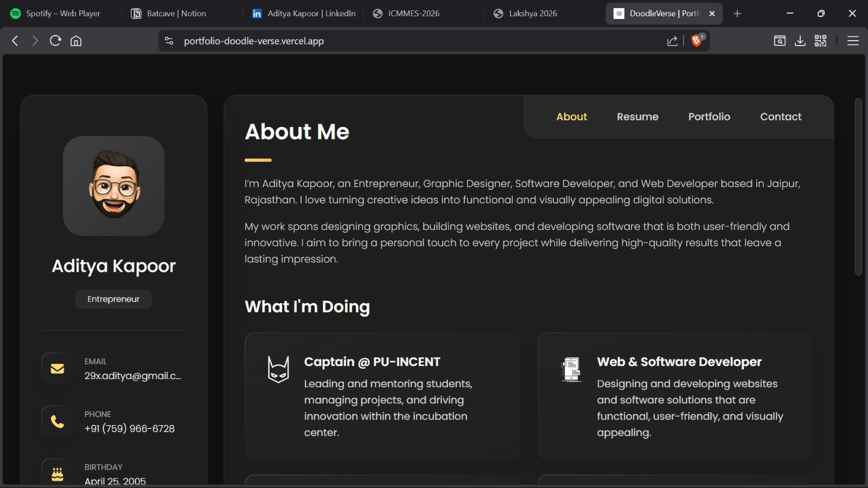Click the device icon on Web Developer card

tap(570, 369)
